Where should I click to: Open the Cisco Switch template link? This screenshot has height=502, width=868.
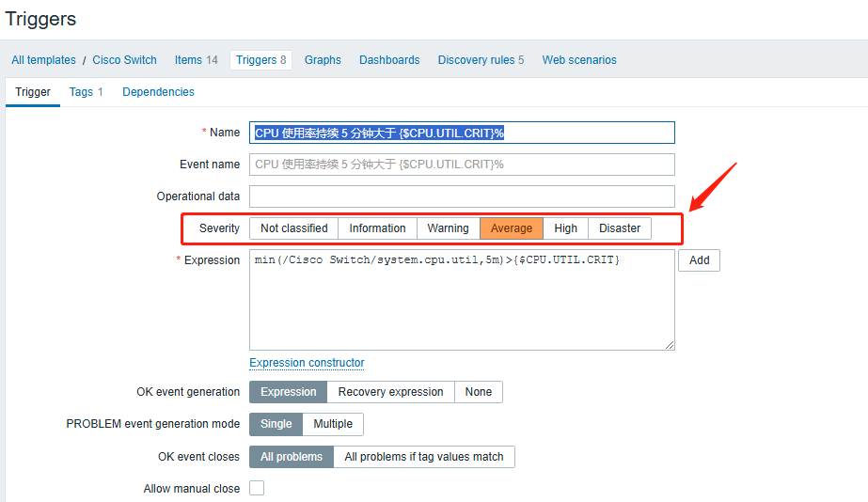(x=124, y=60)
